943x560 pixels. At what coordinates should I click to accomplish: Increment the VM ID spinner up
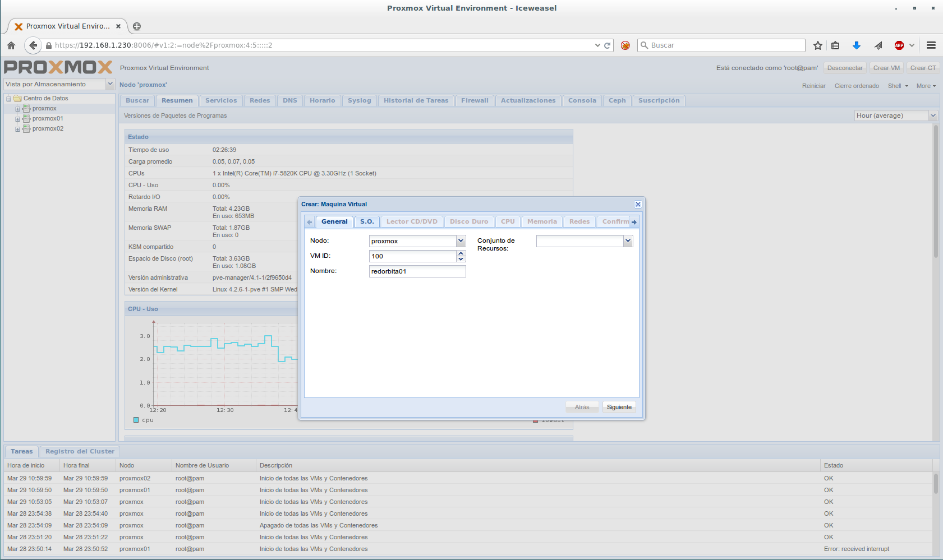tap(461, 253)
